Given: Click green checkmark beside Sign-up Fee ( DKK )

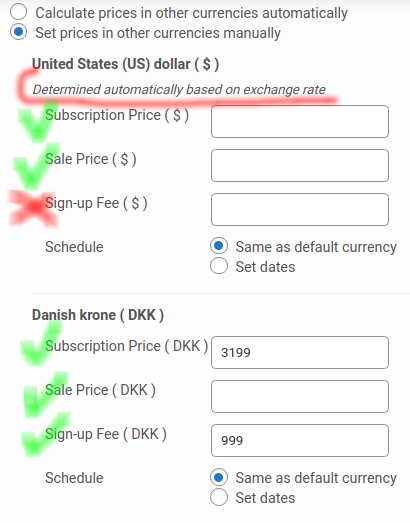Looking at the screenshot, I should point(45,434).
